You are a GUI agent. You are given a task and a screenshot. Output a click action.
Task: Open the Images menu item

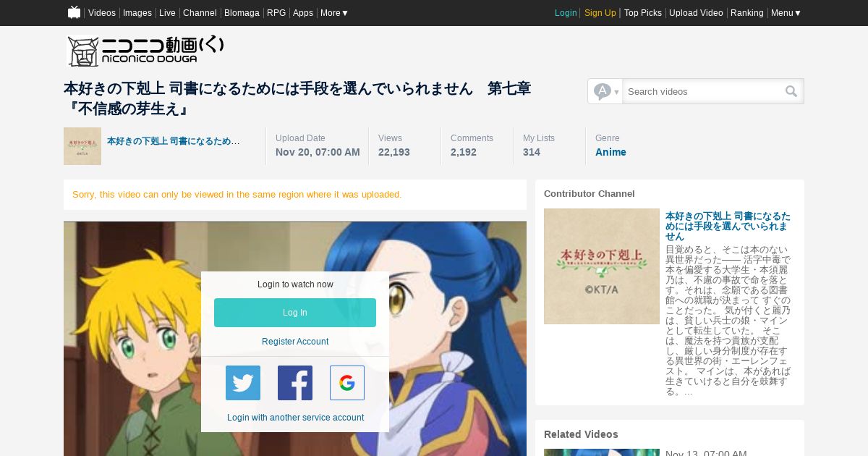tap(137, 13)
